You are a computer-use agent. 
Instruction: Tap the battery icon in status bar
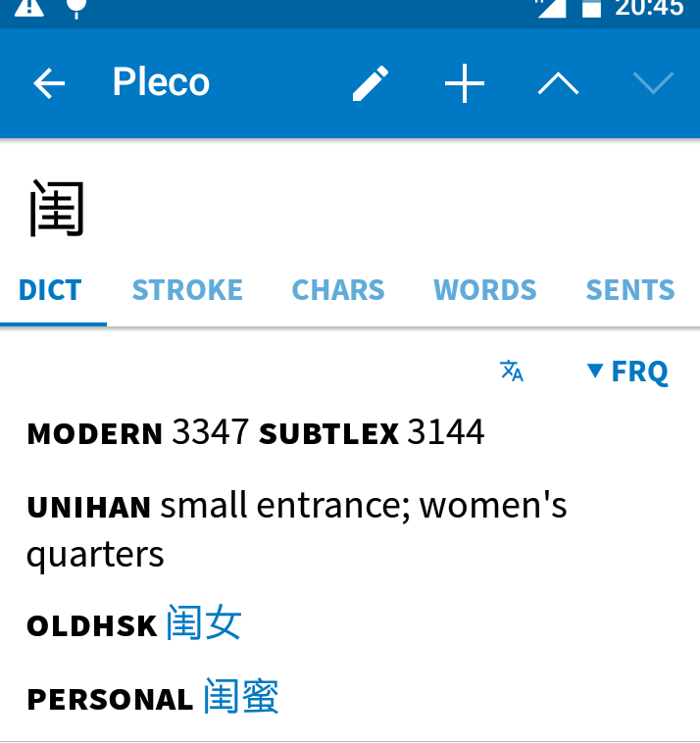591,8
